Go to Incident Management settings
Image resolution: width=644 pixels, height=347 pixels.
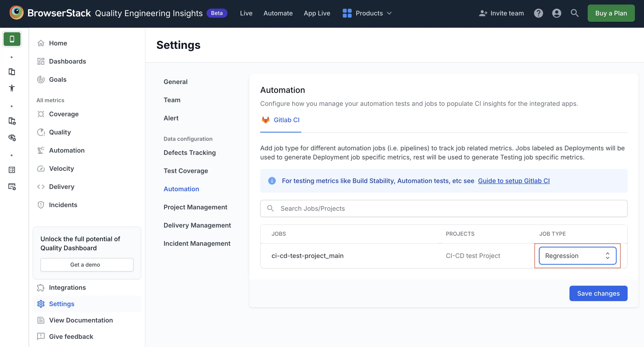click(x=197, y=244)
